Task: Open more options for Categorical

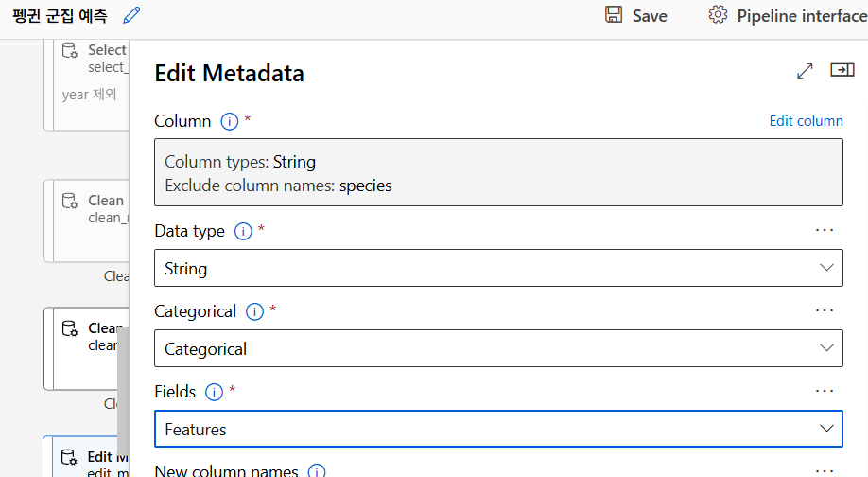Action: click(x=825, y=310)
